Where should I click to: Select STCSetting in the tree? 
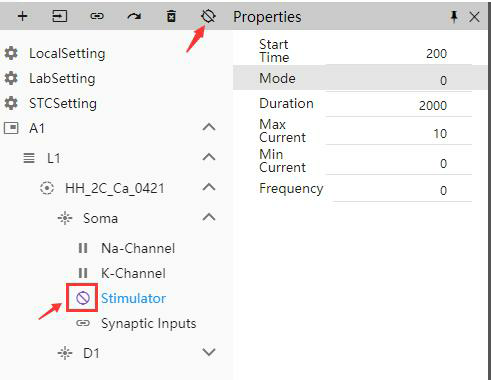coord(63,104)
